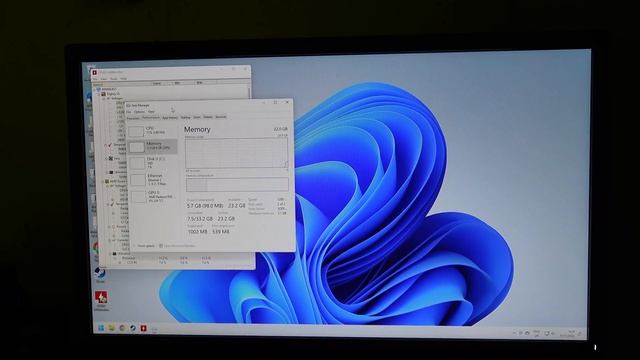Open the Options menu in Task Manager
This screenshot has width=640, height=360.
(x=140, y=111)
